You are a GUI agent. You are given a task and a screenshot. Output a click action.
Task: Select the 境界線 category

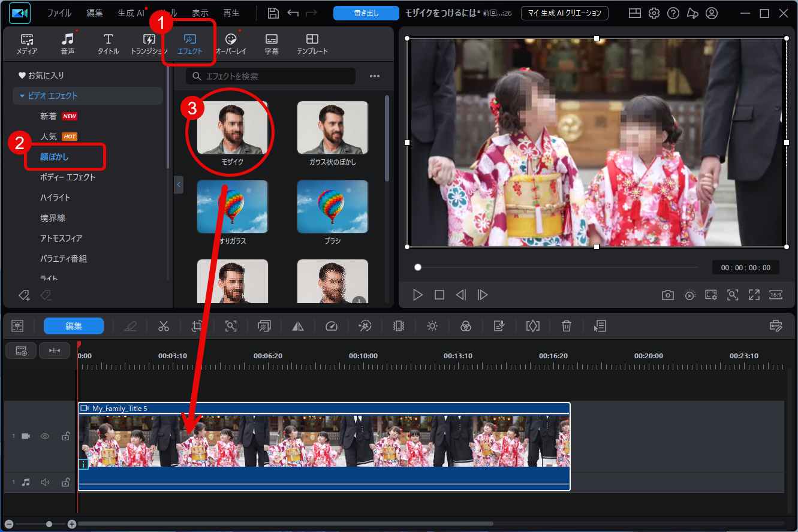(x=53, y=218)
